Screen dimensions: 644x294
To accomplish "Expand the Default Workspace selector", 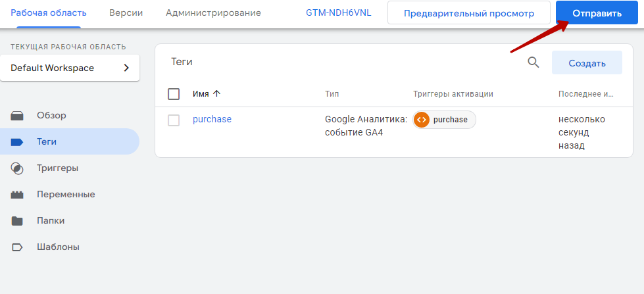I will click(x=70, y=68).
